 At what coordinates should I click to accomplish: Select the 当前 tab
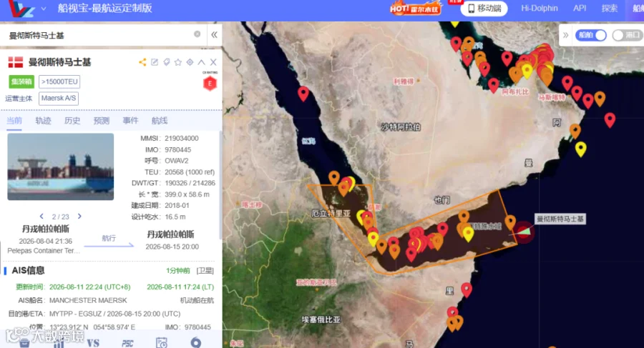coord(14,120)
